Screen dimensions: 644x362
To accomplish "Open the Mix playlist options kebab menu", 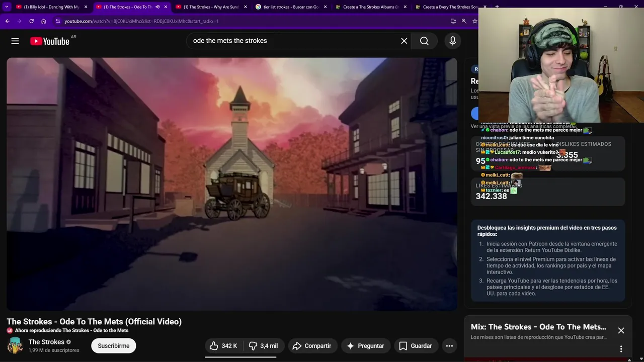I will tap(621, 349).
